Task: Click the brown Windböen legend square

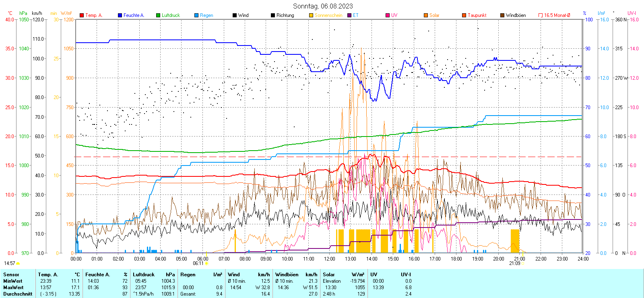Action: [502, 15]
